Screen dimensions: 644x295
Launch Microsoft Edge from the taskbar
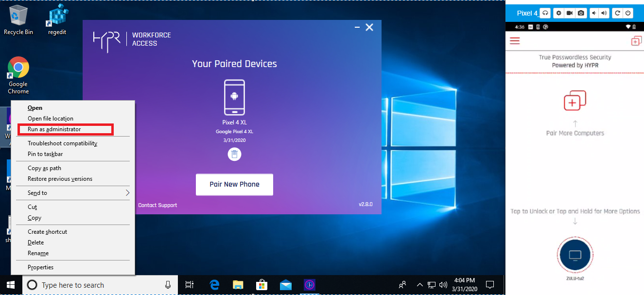[214, 285]
